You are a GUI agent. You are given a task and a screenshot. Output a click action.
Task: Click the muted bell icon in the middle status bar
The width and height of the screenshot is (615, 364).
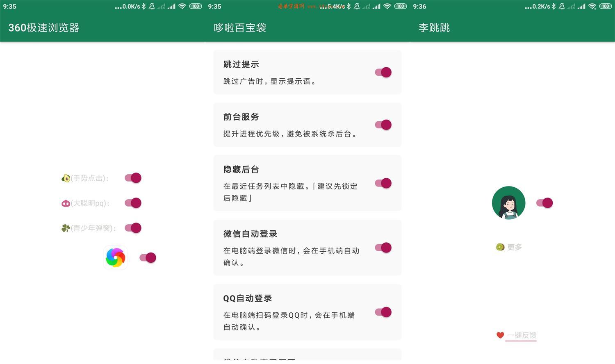(x=357, y=6)
